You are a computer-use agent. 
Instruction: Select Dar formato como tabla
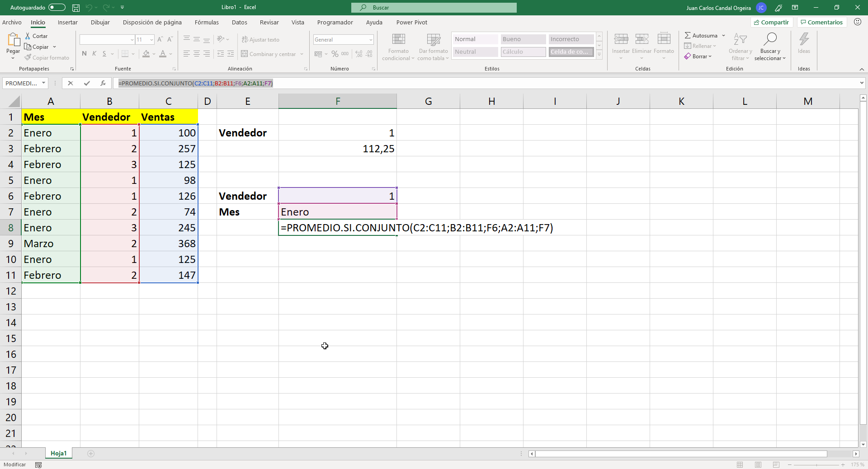tap(433, 47)
